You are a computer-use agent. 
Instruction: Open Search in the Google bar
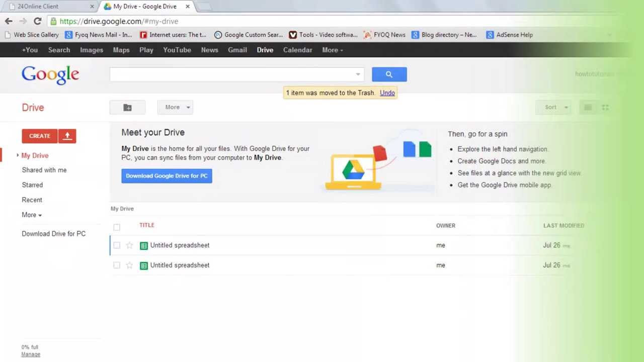click(59, 50)
